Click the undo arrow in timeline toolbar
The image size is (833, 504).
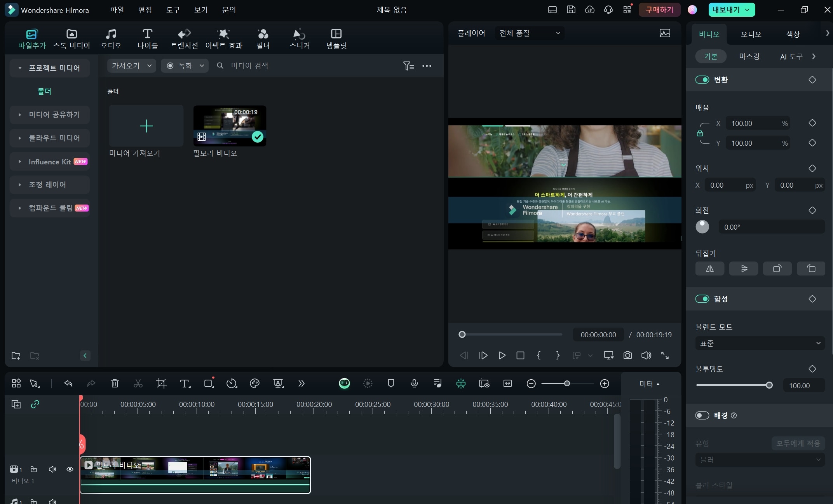68,384
